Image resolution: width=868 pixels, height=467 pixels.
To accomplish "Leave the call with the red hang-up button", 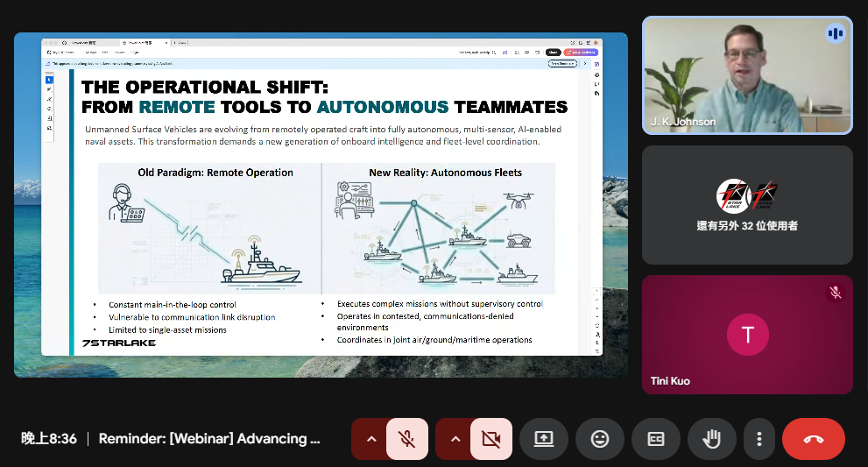I will pos(813,439).
